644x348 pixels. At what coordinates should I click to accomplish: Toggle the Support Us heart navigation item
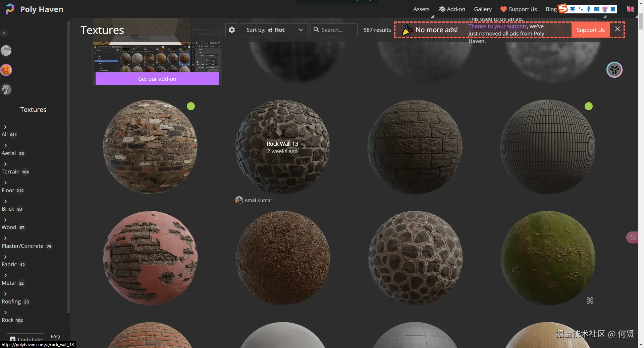(x=518, y=9)
